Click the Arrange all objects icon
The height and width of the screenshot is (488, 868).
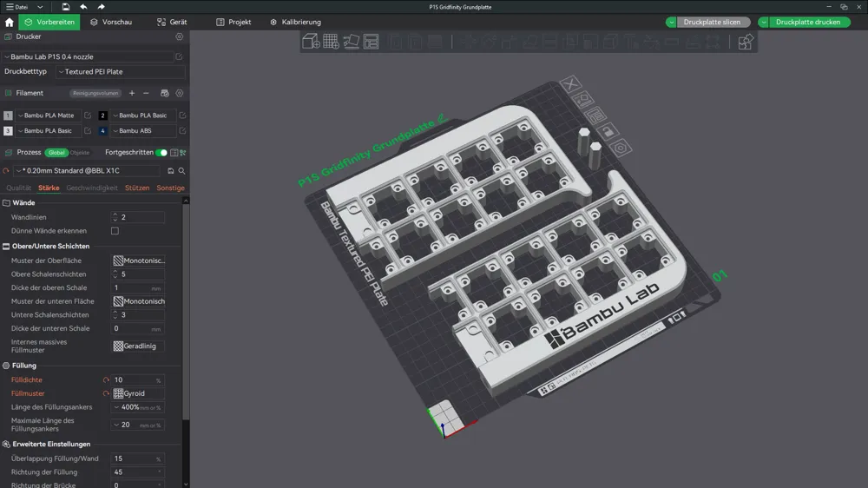[x=371, y=42]
